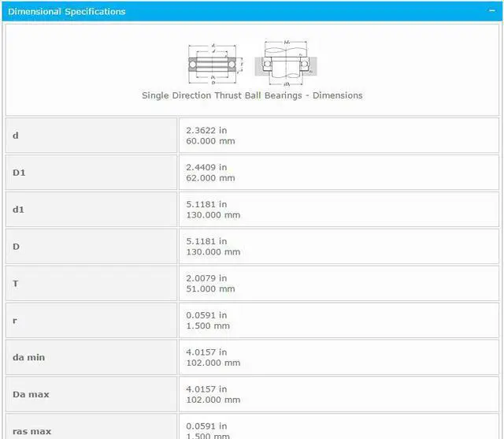Viewport: 504px width, 439px height.
Task: Select the 60.000 mm bore value
Action: pos(210,141)
